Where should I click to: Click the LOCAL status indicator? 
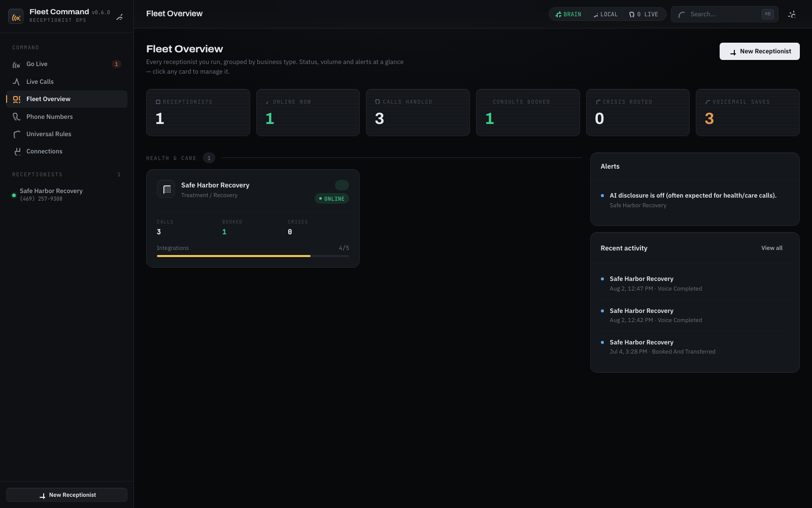(605, 14)
